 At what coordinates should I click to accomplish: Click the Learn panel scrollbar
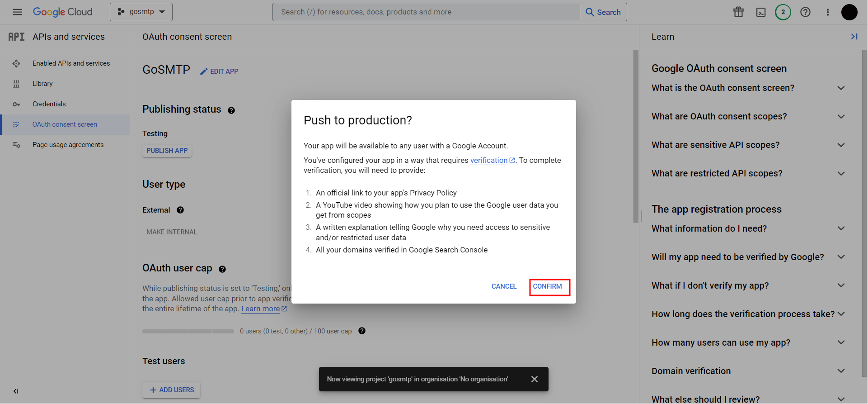point(864,213)
